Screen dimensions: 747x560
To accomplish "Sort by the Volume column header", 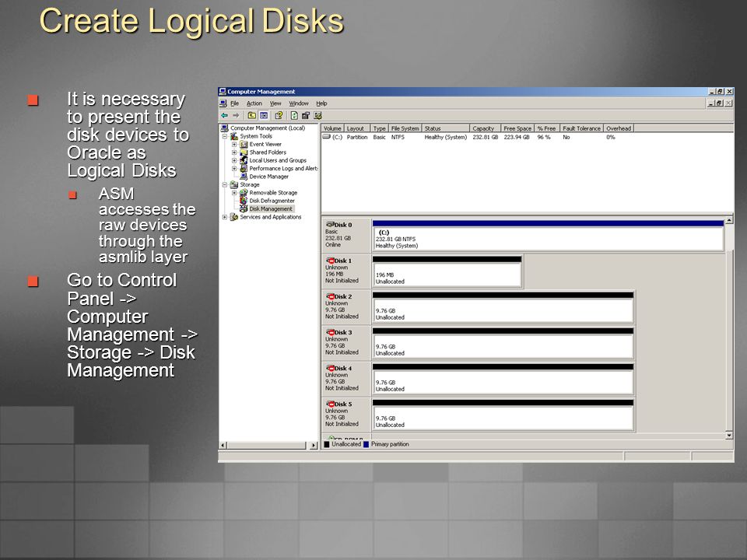I will pos(332,128).
